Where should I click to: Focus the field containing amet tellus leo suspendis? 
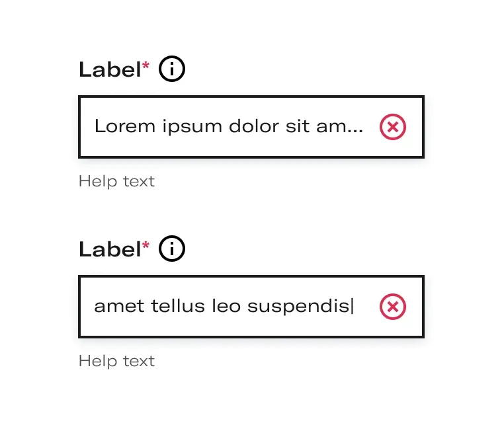tap(251, 307)
